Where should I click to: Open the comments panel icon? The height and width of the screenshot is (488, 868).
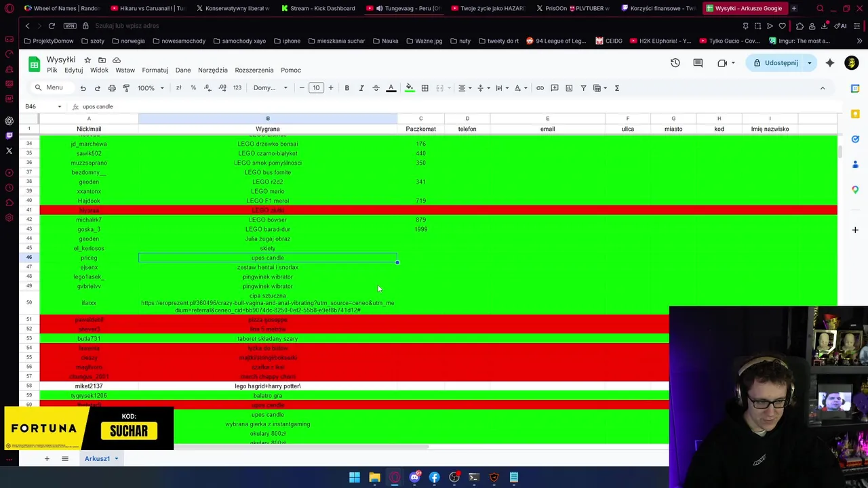point(698,63)
